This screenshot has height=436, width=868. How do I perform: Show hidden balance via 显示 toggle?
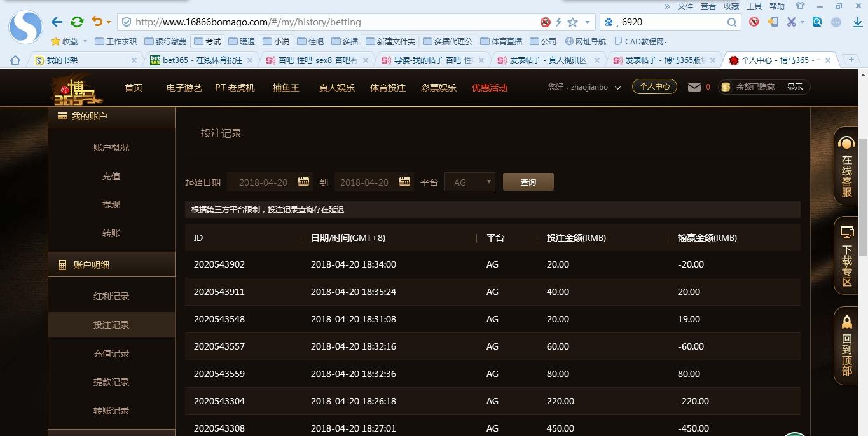(x=794, y=87)
